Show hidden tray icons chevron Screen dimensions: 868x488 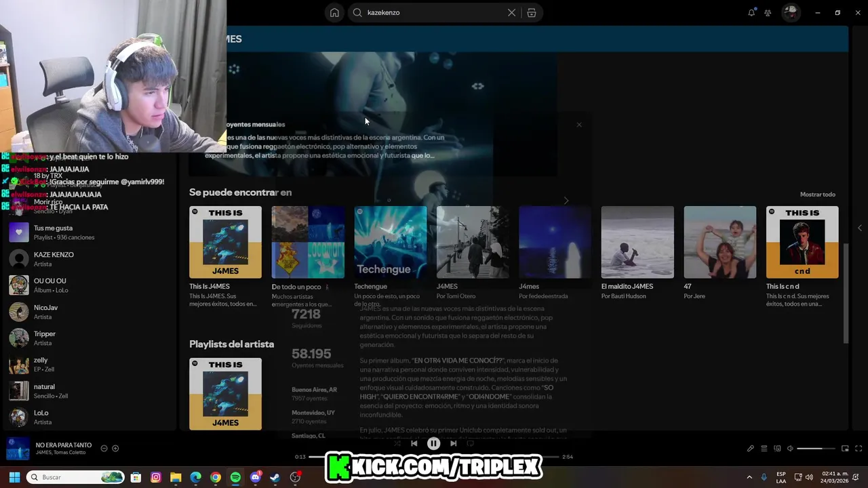[749, 477]
